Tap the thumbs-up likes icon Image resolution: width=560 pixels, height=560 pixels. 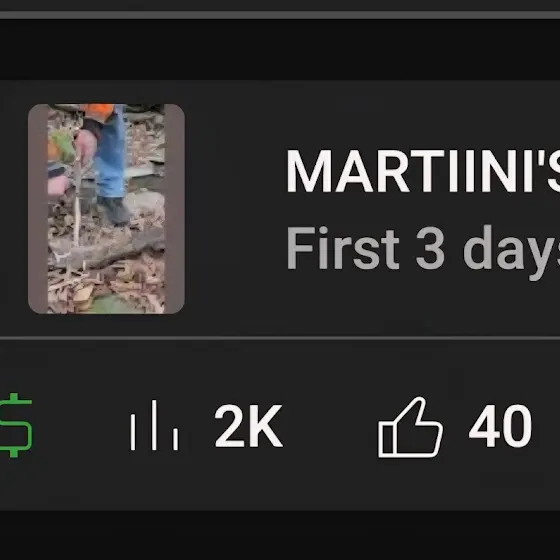[410, 427]
